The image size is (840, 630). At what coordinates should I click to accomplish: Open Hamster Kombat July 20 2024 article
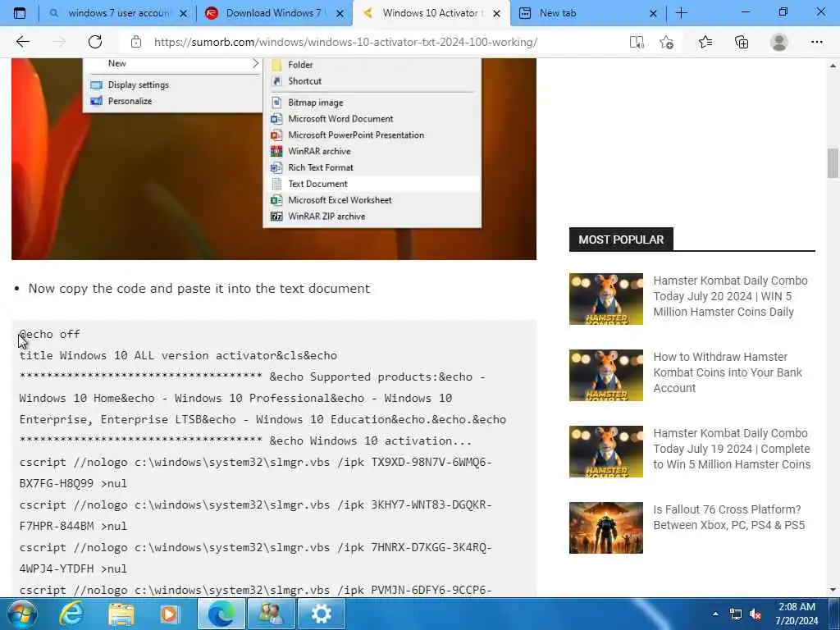coord(730,296)
